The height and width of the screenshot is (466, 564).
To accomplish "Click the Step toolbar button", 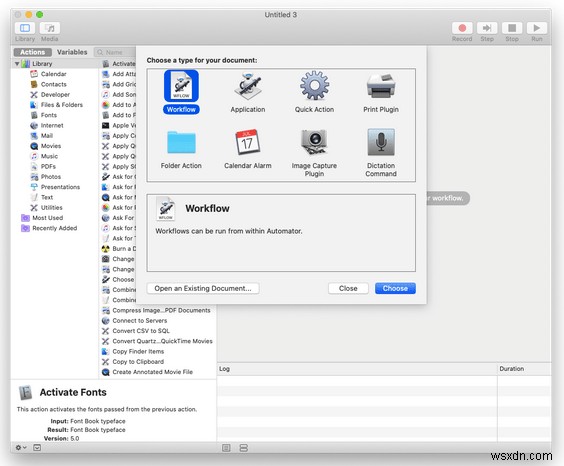I will [x=487, y=28].
